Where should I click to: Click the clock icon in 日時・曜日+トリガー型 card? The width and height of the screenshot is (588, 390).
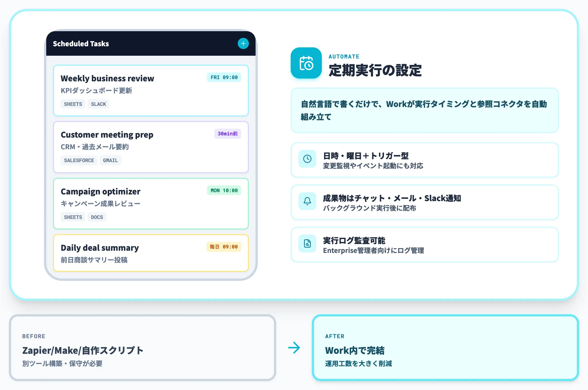[307, 159]
